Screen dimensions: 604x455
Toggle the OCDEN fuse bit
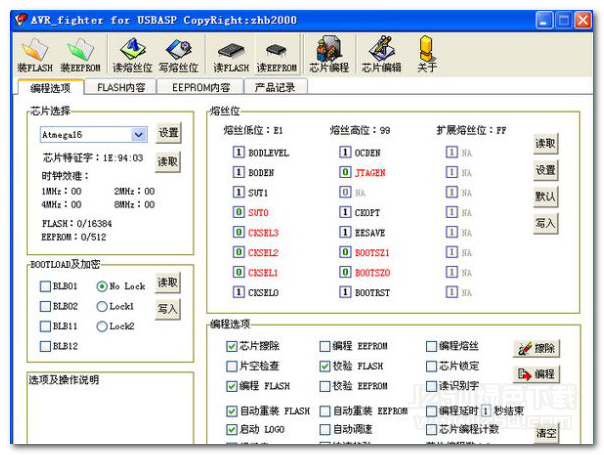(345, 152)
